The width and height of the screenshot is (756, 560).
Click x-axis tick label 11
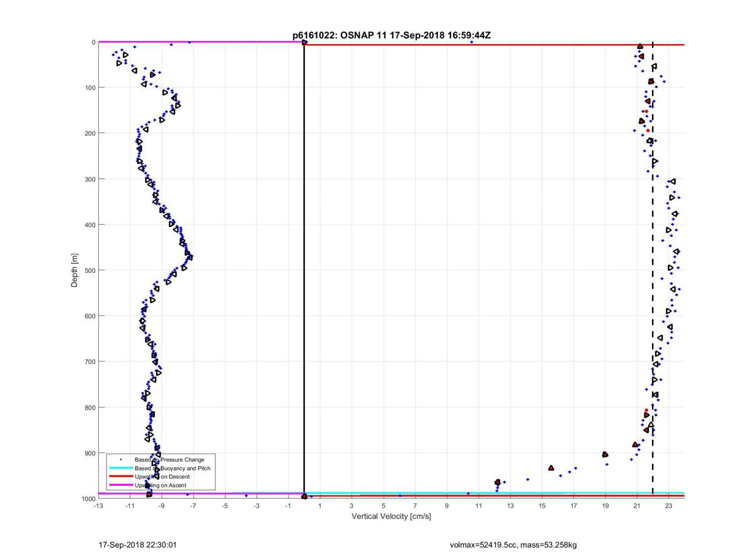[x=478, y=506]
